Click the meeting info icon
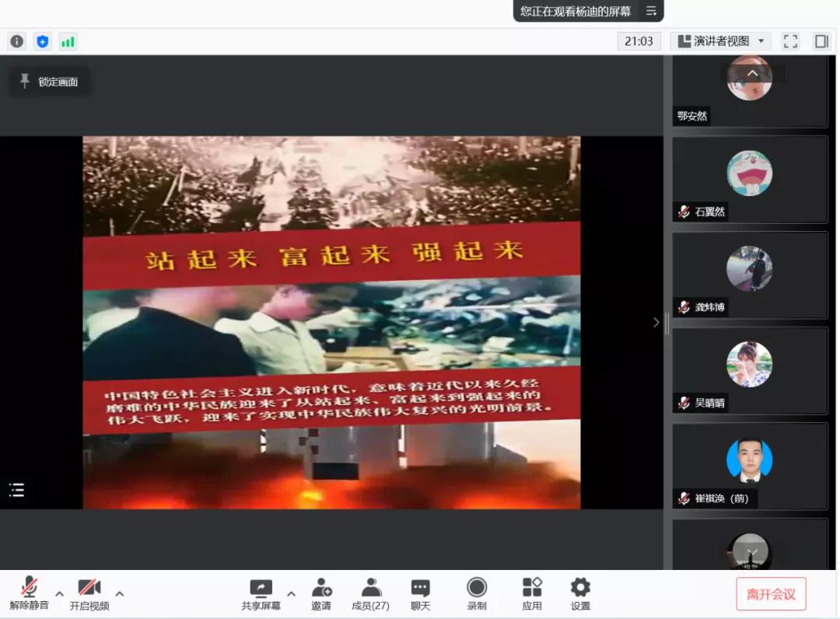 click(17, 41)
